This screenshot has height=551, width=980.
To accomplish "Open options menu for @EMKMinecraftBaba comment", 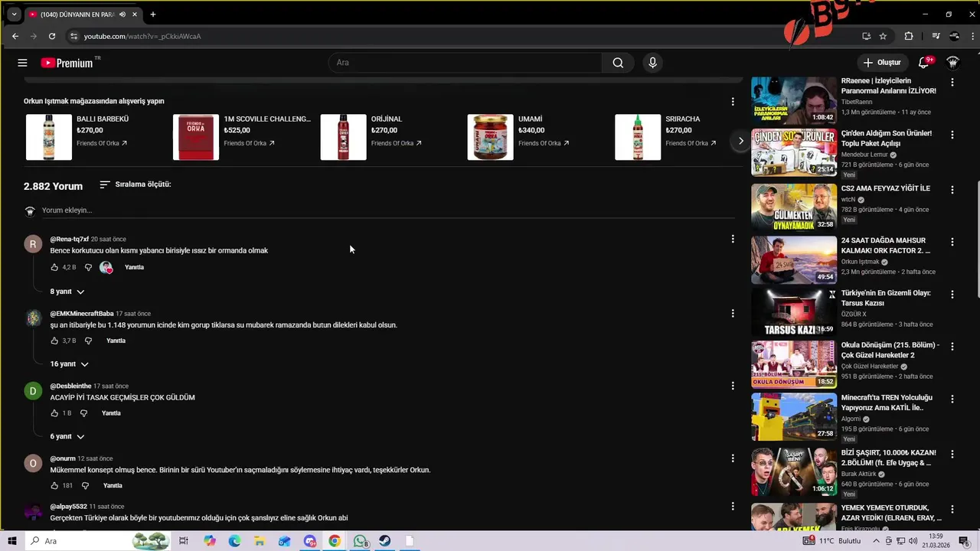I will click(x=733, y=313).
